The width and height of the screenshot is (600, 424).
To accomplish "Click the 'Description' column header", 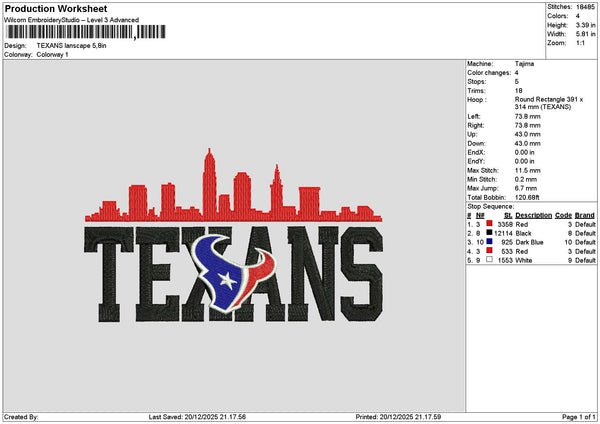I will click(533, 215).
